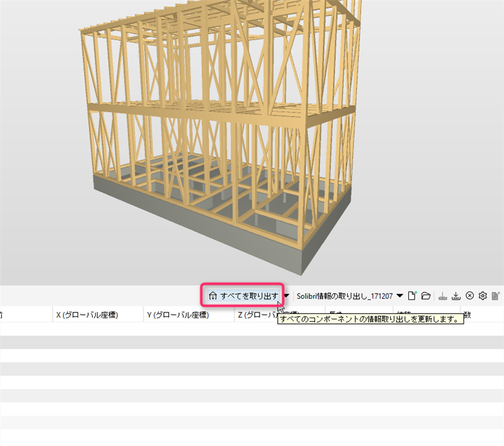Open the dropdown arrow beside すべてを取り出す
Image resolution: width=504 pixels, height=446 pixels.
(x=287, y=295)
